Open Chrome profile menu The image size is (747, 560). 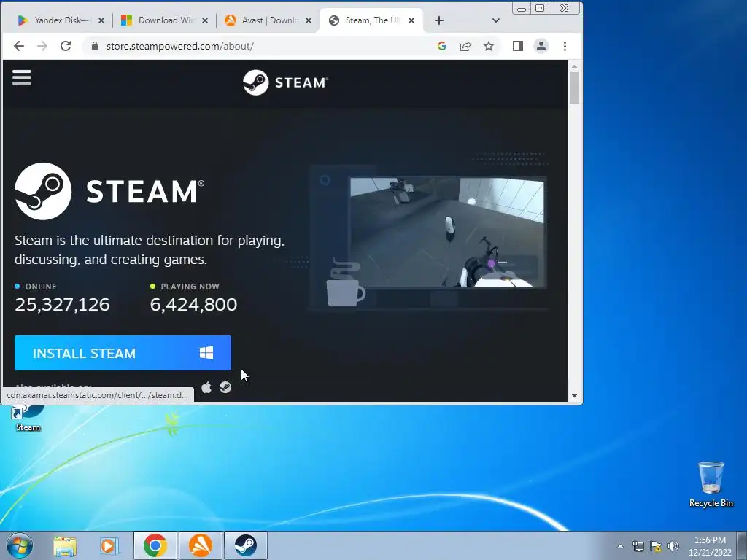click(541, 46)
